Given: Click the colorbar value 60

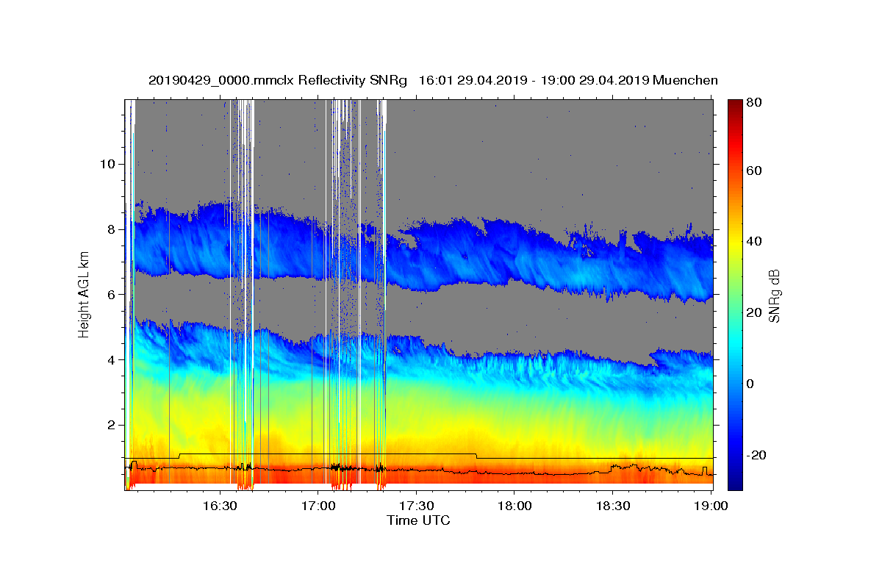Looking at the screenshot, I should (x=755, y=171).
